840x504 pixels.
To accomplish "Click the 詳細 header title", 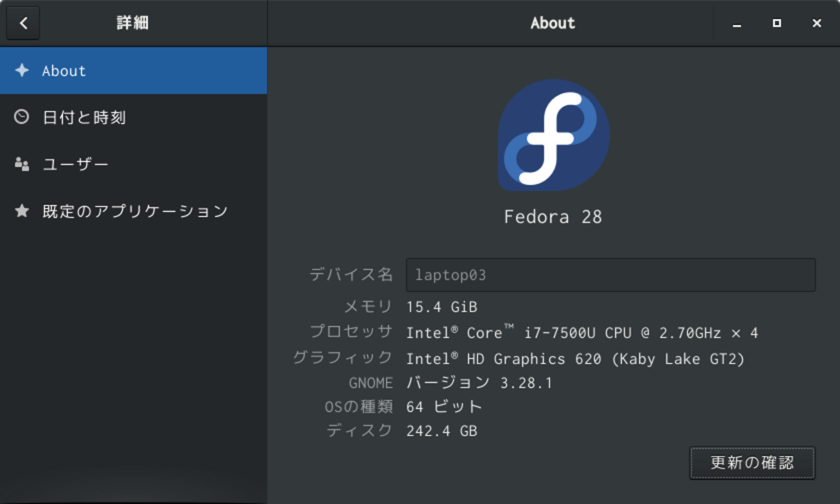I will [x=132, y=23].
